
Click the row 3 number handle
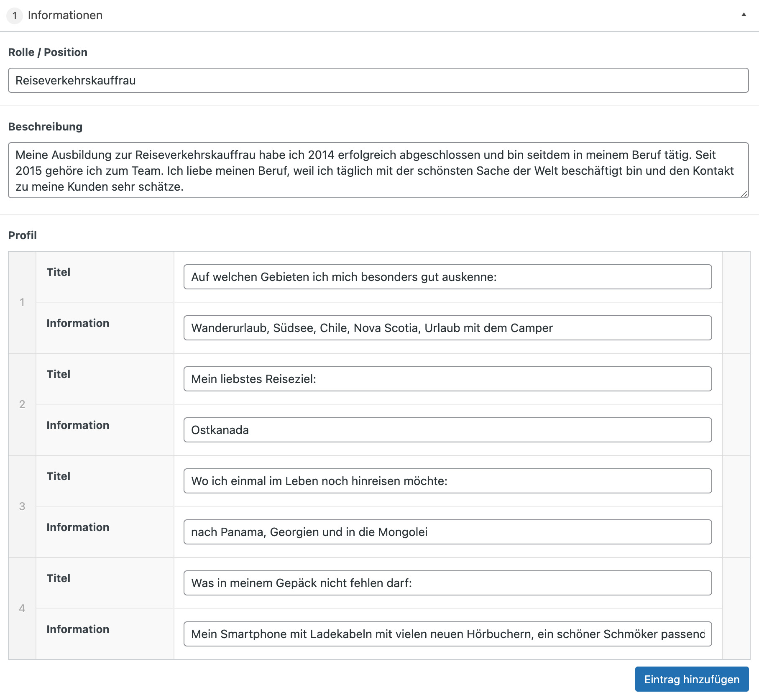click(x=22, y=506)
